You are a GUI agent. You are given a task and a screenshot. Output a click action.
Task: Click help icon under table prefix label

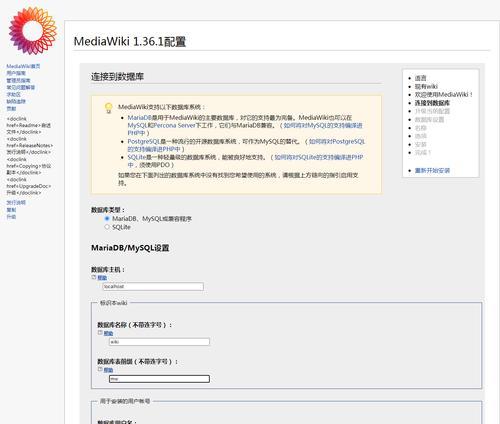click(x=100, y=369)
